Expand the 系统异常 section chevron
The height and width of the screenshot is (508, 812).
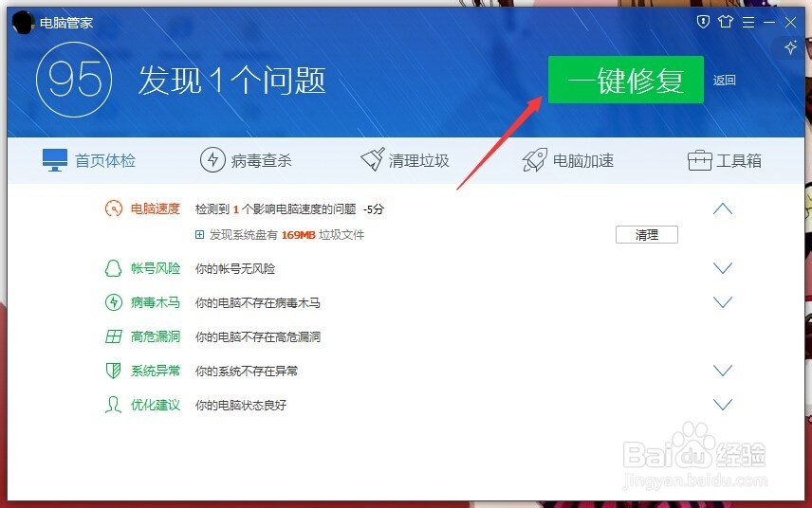click(x=723, y=371)
